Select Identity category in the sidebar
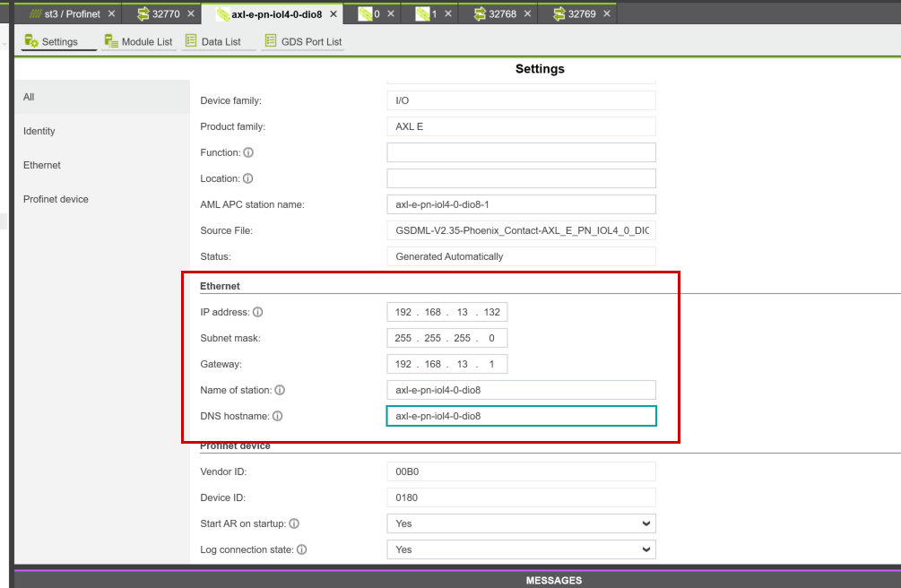 click(x=39, y=132)
